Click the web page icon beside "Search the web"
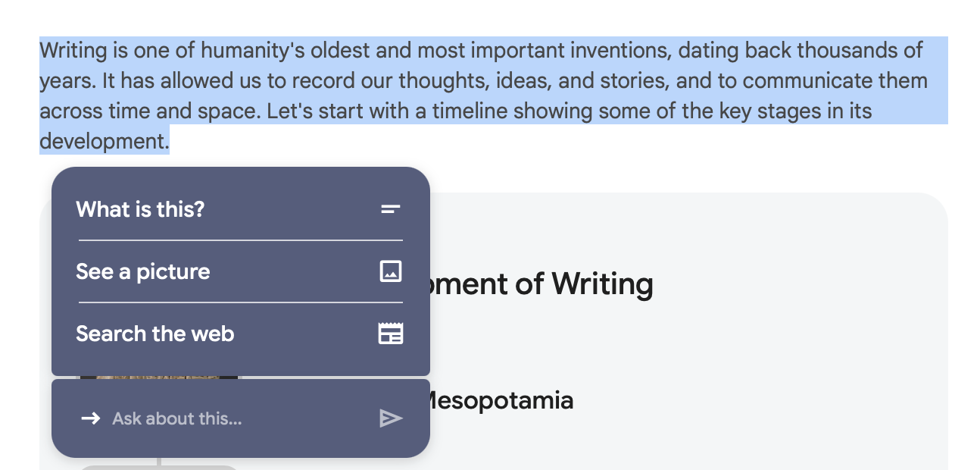980x470 pixels. 390,334
